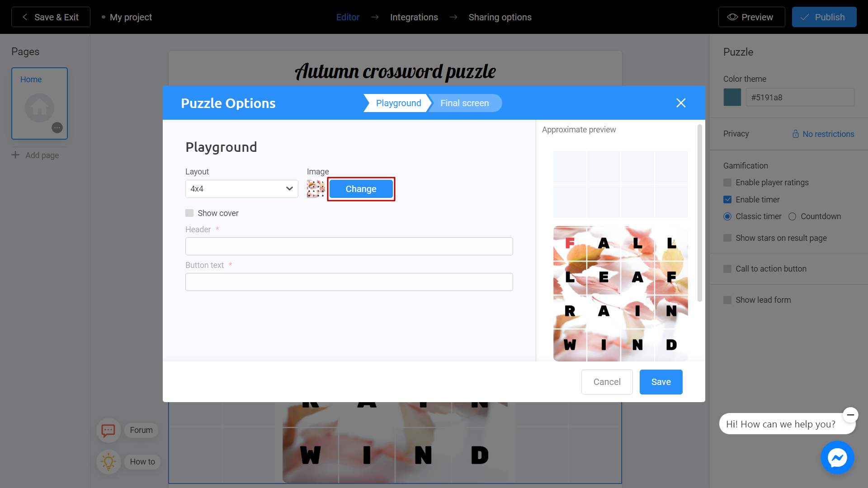Toggle the Show cover checkbox
Screen dimensions: 868x488
coord(189,213)
